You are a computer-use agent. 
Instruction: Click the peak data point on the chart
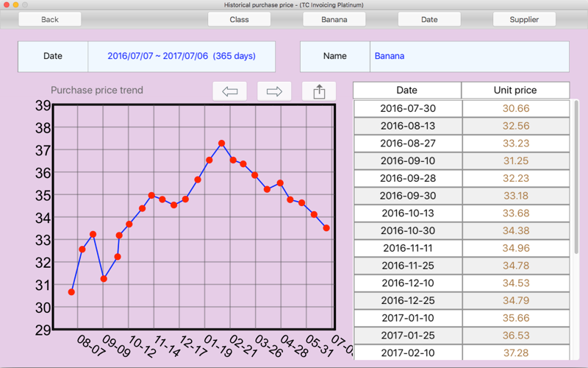[222, 143]
